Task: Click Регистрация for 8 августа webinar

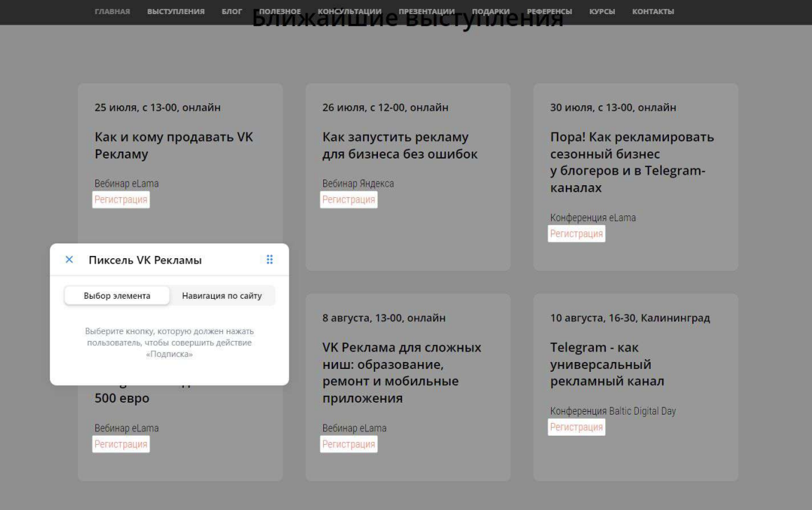Action: pyautogui.click(x=349, y=444)
